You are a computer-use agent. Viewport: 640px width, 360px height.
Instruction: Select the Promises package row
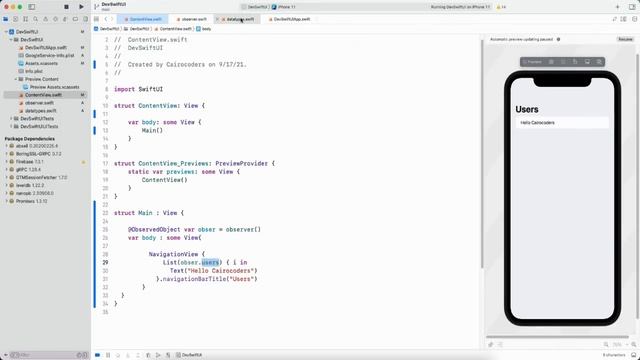[x=45, y=201]
